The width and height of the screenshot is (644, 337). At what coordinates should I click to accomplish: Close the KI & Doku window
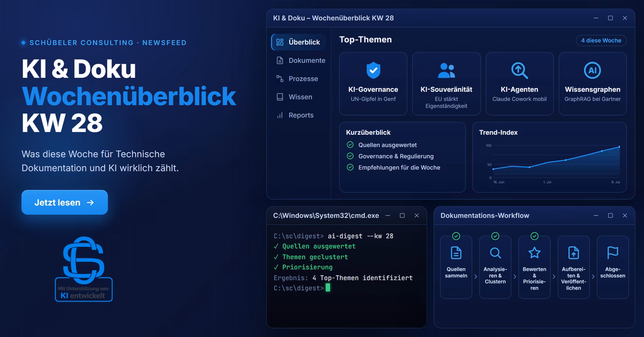click(625, 18)
